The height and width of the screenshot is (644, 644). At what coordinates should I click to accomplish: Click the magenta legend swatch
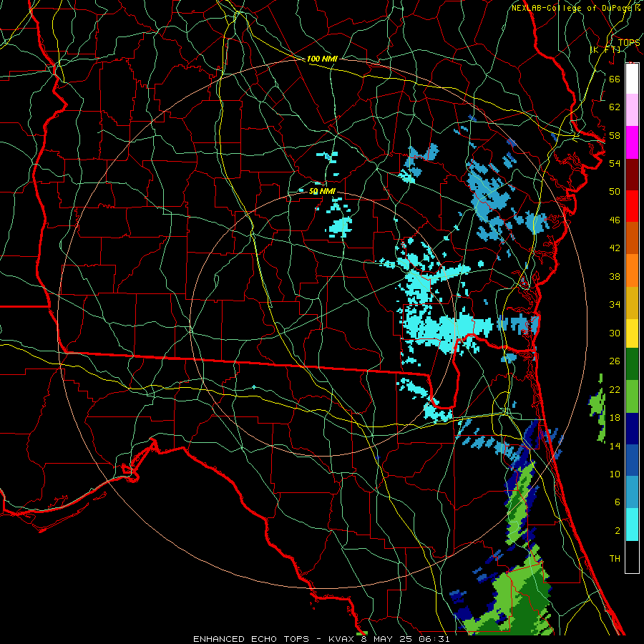tap(632, 142)
